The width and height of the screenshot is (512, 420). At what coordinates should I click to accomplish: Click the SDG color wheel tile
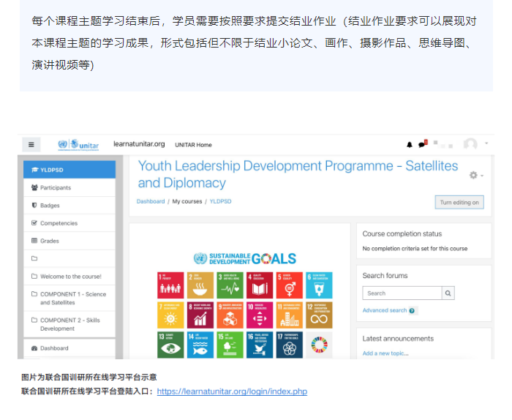pyautogui.click(x=319, y=345)
